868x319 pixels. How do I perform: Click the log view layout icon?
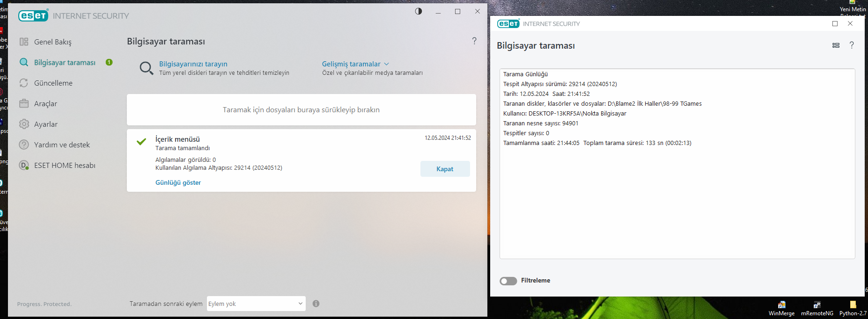[836, 45]
